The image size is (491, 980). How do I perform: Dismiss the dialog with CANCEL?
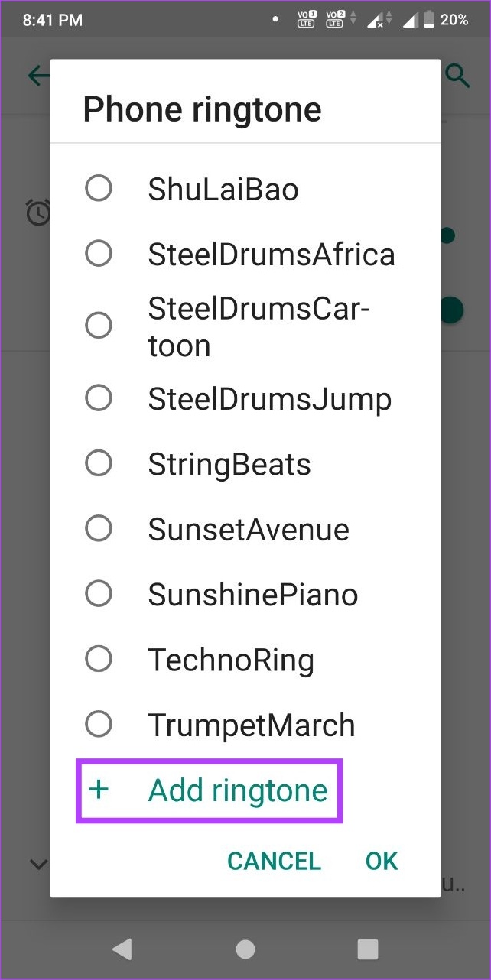pos(274,862)
